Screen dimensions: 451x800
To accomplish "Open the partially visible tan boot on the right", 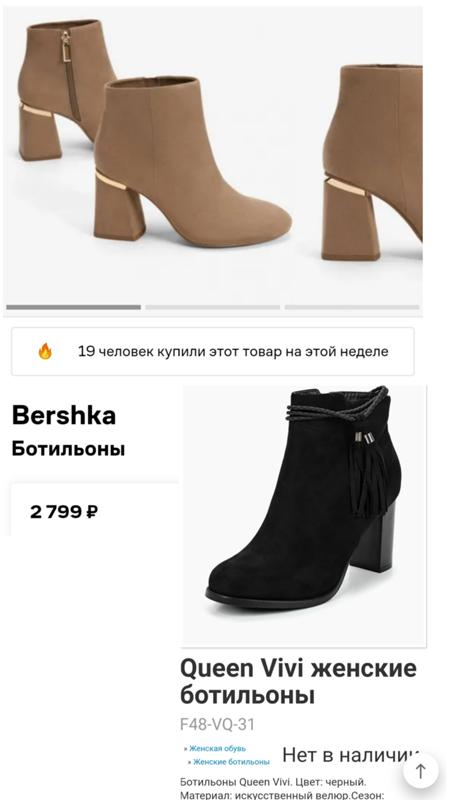I will (x=372, y=162).
